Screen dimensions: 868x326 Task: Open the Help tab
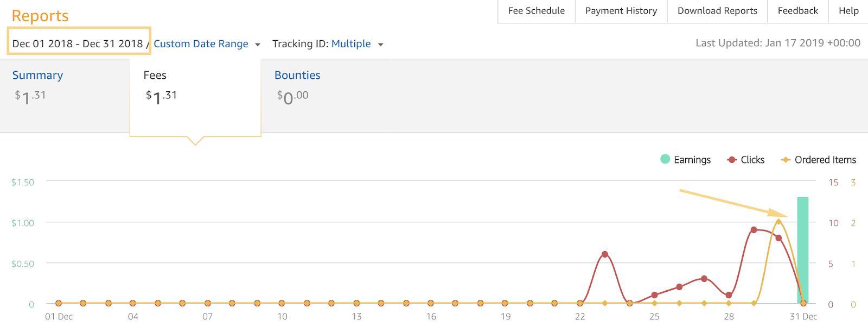click(848, 11)
